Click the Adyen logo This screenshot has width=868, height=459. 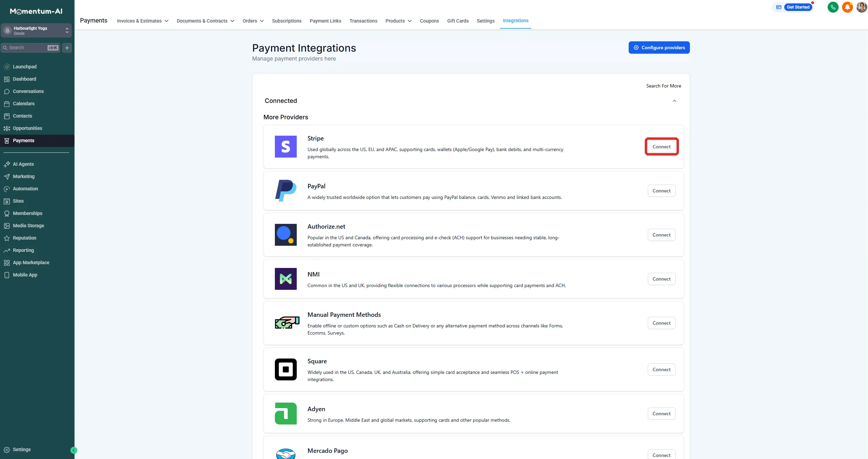coord(285,414)
